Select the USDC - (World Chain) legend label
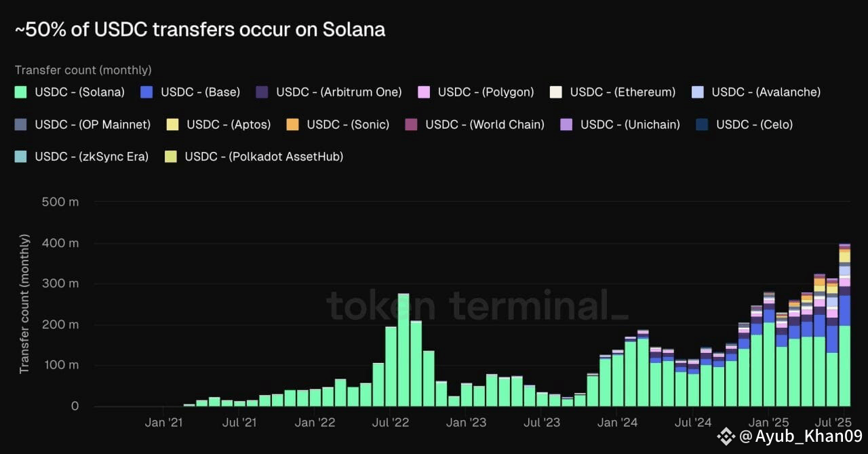Image resolution: width=868 pixels, height=454 pixels. click(485, 124)
